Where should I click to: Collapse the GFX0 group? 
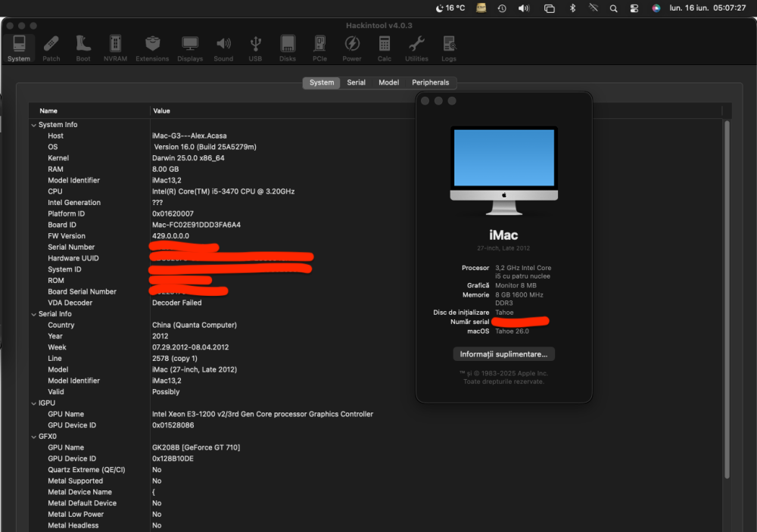click(34, 437)
